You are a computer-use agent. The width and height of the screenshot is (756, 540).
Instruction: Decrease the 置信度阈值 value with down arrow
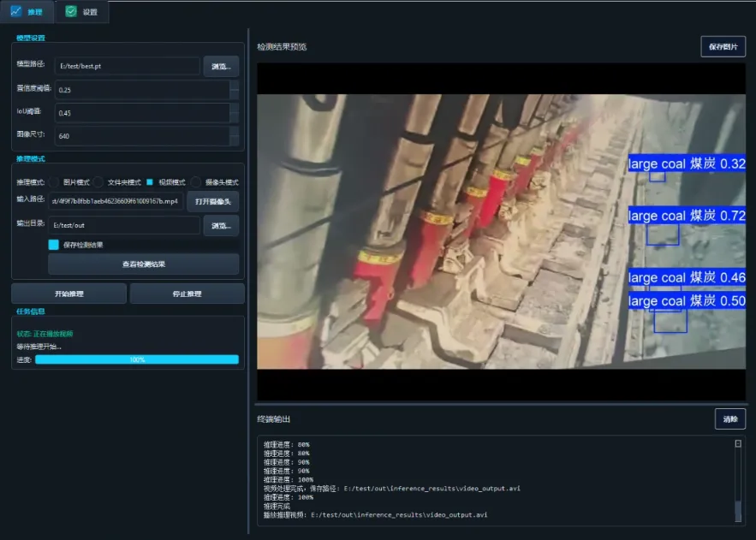coord(235,94)
